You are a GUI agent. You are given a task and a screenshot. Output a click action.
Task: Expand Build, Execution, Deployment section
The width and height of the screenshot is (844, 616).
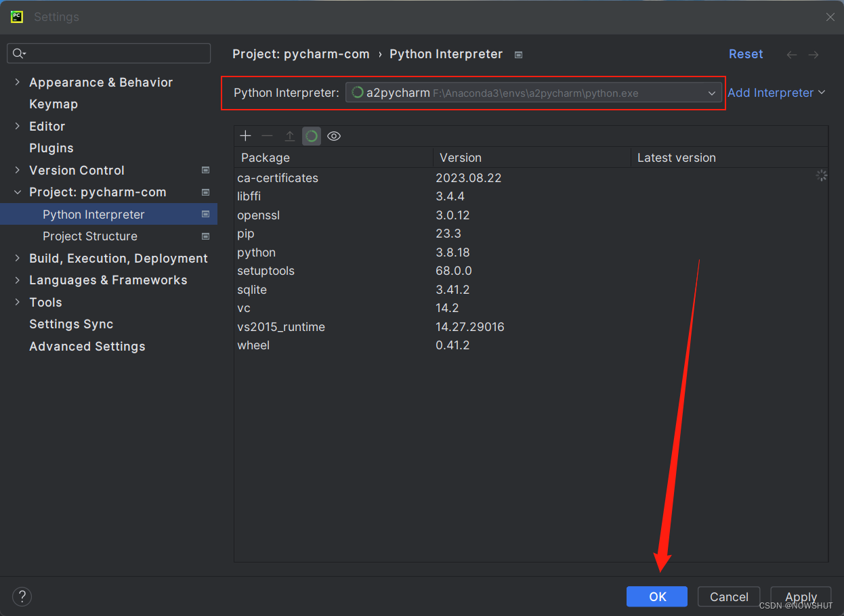tap(18, 258)
